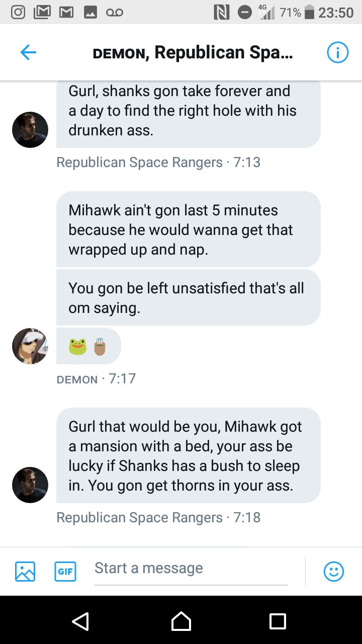The image size is (362, 644).
Task: Open the GIF picker
Action: tap(65, 571)
